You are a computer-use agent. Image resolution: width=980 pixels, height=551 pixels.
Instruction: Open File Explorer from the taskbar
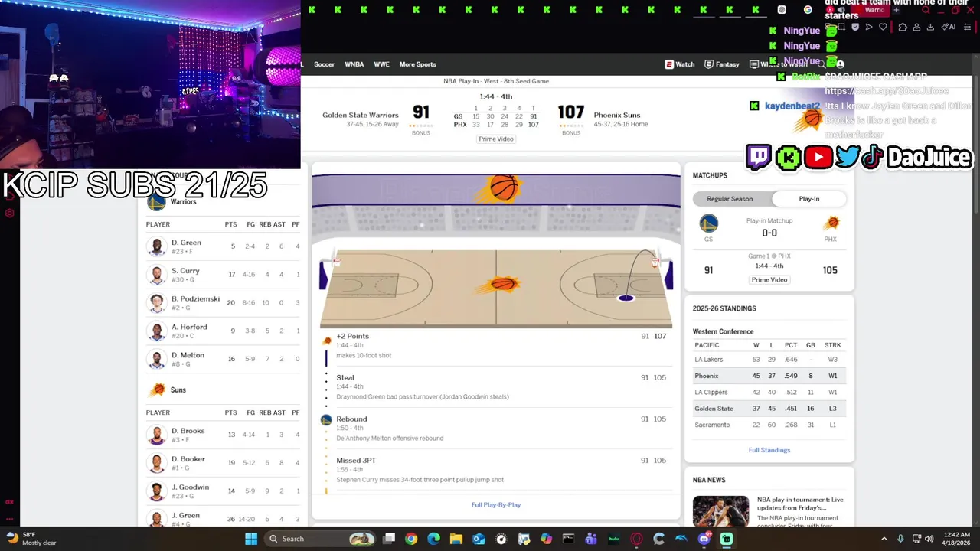[x=456, y=539]
